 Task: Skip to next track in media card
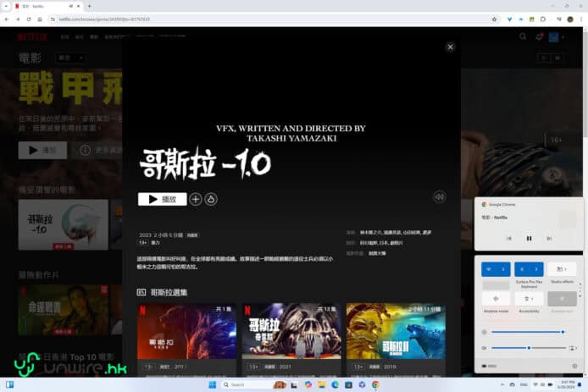pyautogui.click(x=551, y=239)
